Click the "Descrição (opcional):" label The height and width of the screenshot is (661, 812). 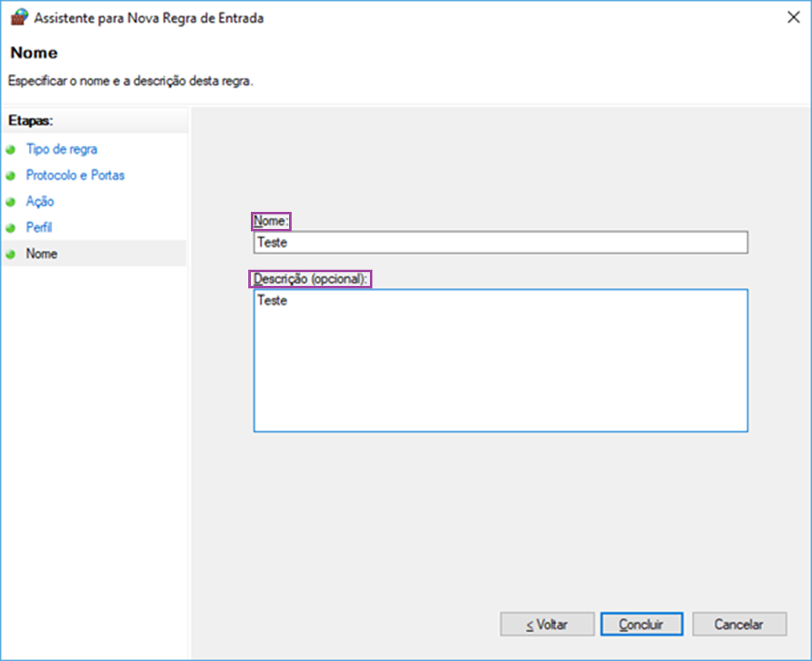[x=310, y=279]
